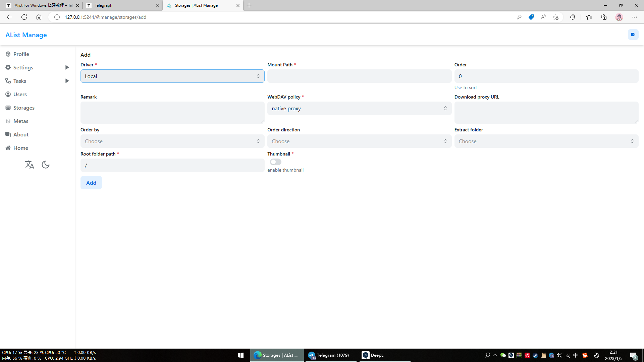
Task: Click the Add button
Action: tap(91, 183)
